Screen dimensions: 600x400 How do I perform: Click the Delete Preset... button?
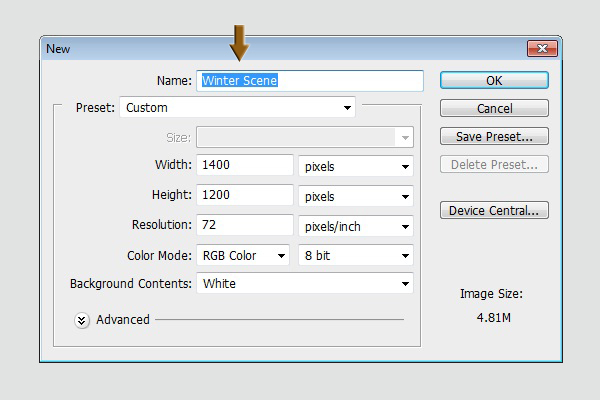[494, 164]
